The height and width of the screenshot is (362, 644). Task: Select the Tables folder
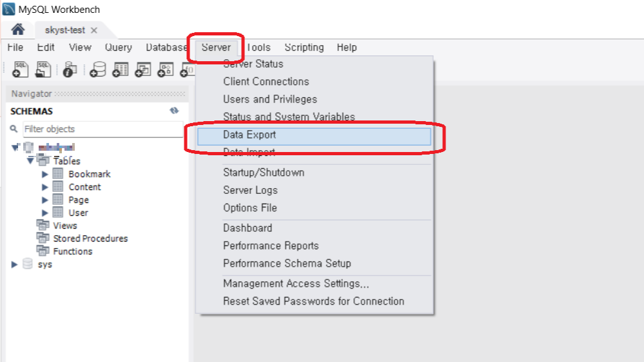tap(66, 161)
